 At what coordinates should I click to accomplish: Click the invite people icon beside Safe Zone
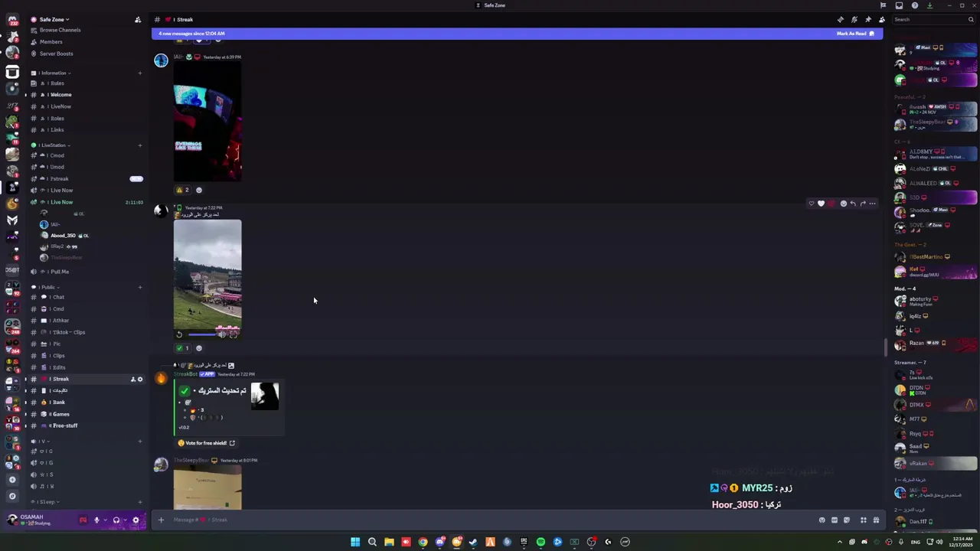(x=138, y=19)
